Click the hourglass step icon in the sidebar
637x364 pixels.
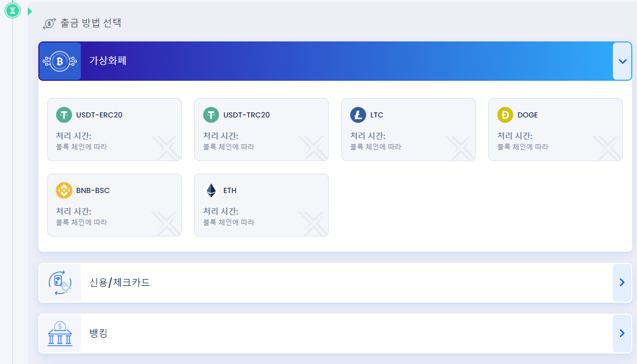point(12,10)
